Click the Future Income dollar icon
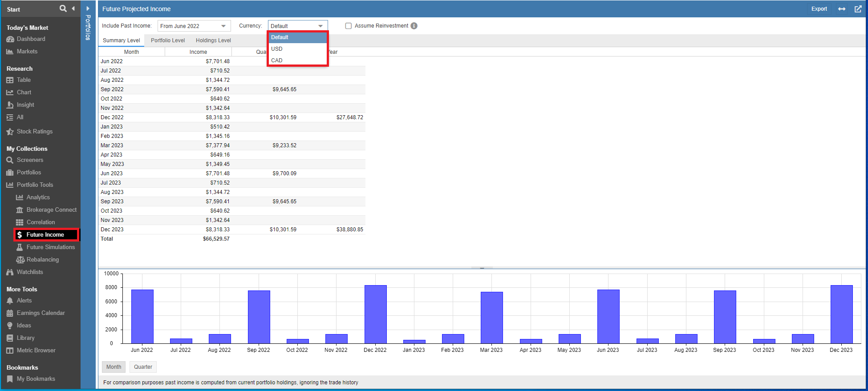This screenshot has width=868, height=391. coord(20,235)
